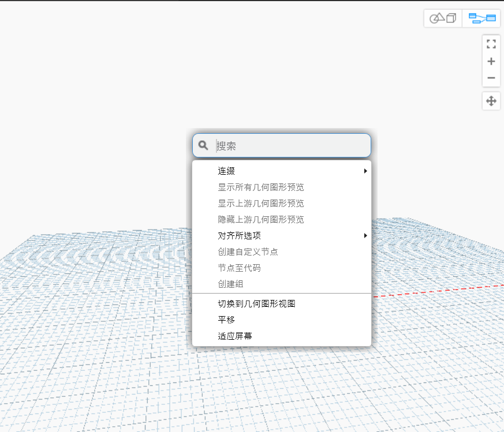Screen dimensions: 504x432
Task: Click the 显示上游几何图形预览 entry
Action: tap(260, 203)
